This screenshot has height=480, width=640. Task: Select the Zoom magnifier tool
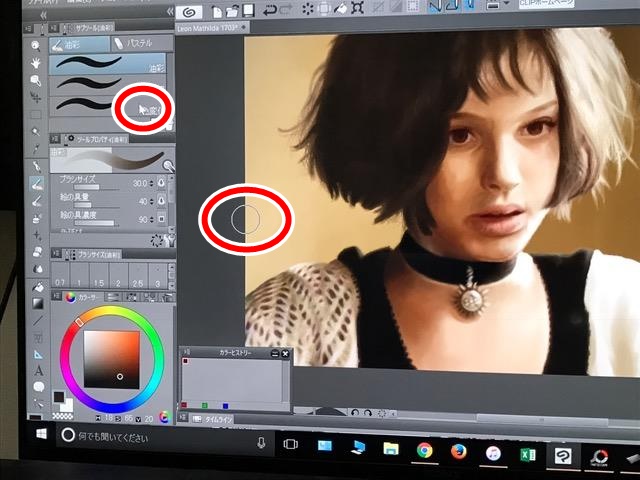click(x=36, y=46)
